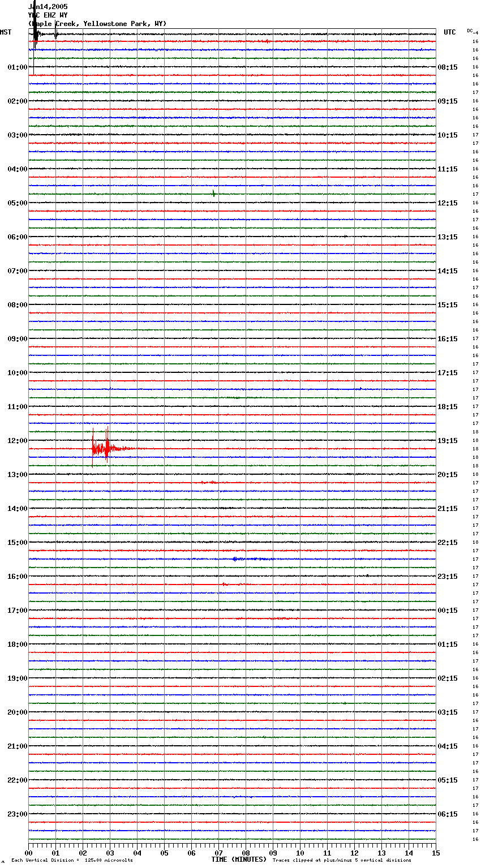Select the '03:15' UTC time label
The height and width of the screenshot is (868, 481).
448,712
